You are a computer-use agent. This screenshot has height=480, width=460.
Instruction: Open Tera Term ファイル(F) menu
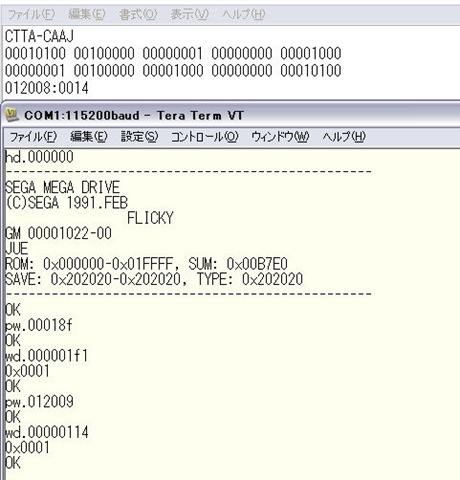(33, 137)
